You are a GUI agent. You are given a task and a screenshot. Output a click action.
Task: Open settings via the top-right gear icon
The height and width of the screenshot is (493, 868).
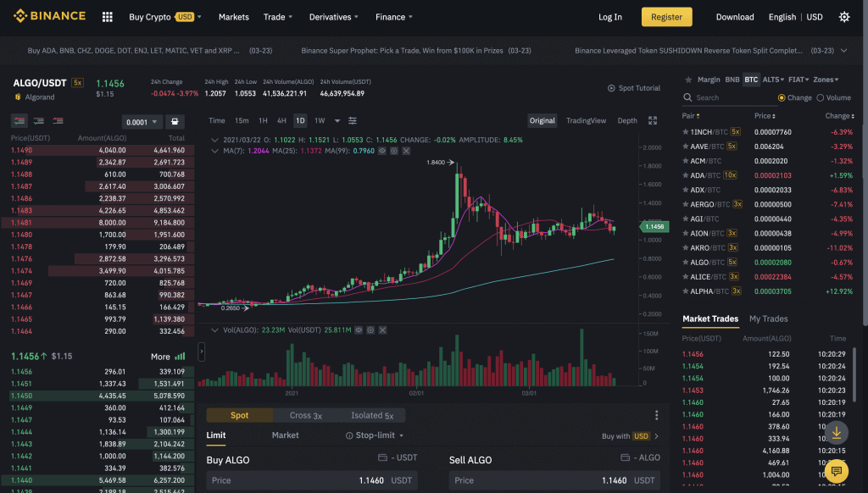[843, 17]
